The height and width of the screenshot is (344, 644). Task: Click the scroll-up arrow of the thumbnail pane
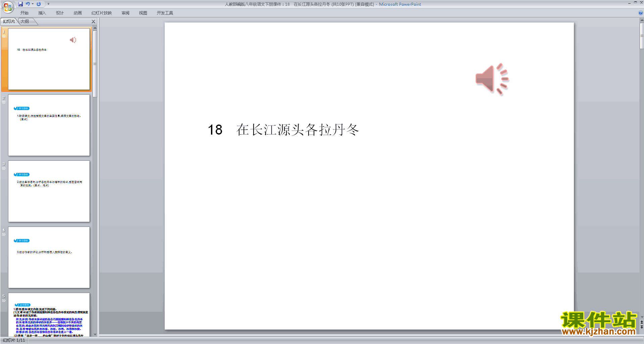coord(95,28)
